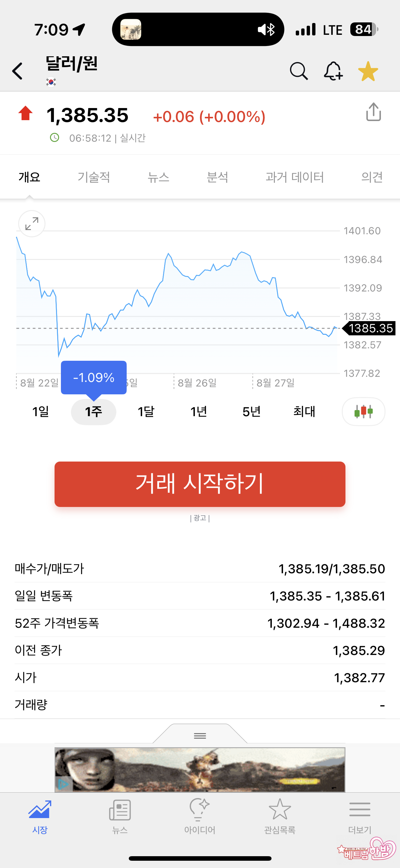
Task: Switch to the 과거 데이터 tab
Action: 295,177
